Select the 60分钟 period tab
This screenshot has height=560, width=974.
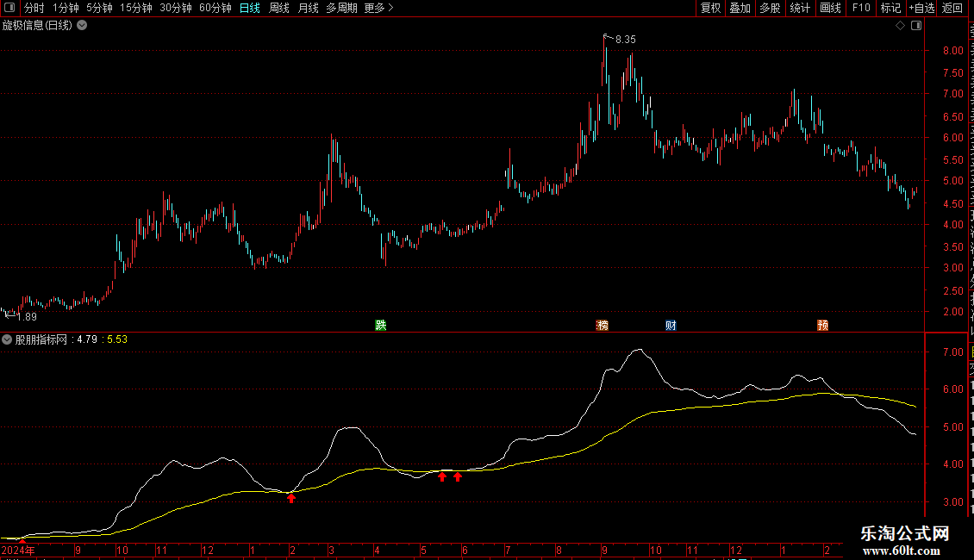[x=215, y=8]
